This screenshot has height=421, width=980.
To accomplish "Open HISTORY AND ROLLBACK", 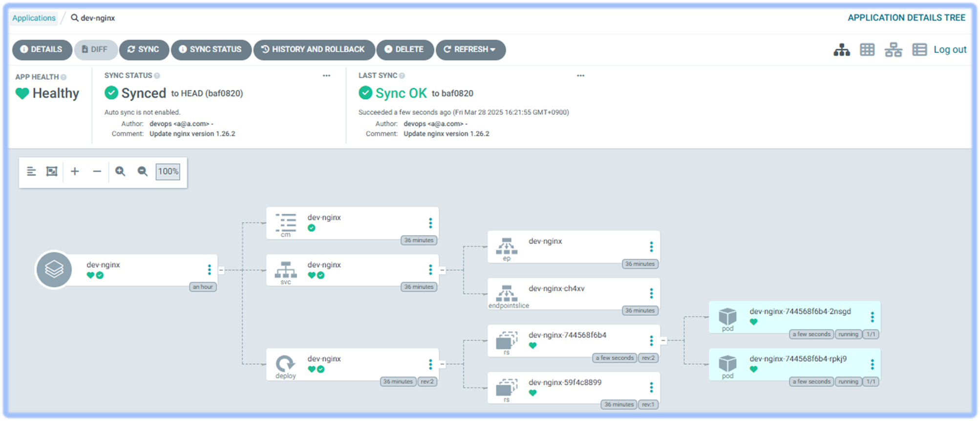I will click(x=314, y=50).
